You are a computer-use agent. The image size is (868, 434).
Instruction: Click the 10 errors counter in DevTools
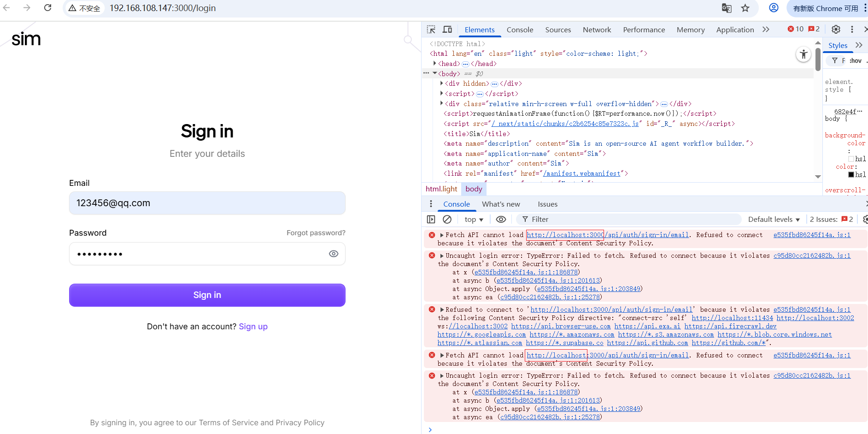point(796,29)
